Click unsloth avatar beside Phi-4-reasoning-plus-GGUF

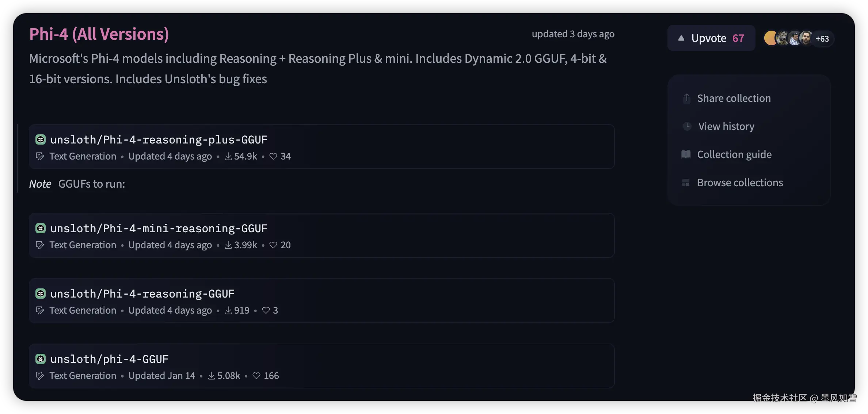click(x=41, y=139)
